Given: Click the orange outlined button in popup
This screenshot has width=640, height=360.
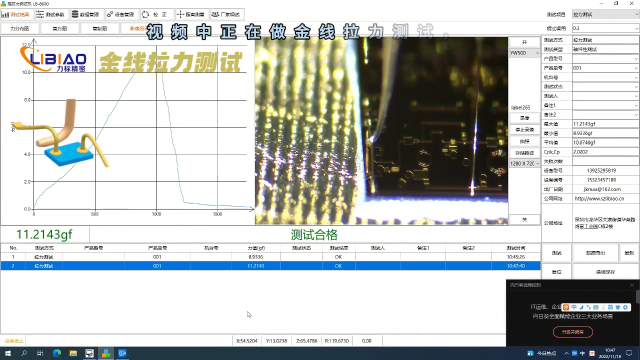Looking at the screenshot, I should click(x=573, y=332).
